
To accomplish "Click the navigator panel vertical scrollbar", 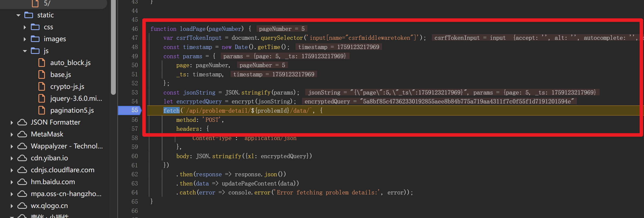I will [113, 47].
